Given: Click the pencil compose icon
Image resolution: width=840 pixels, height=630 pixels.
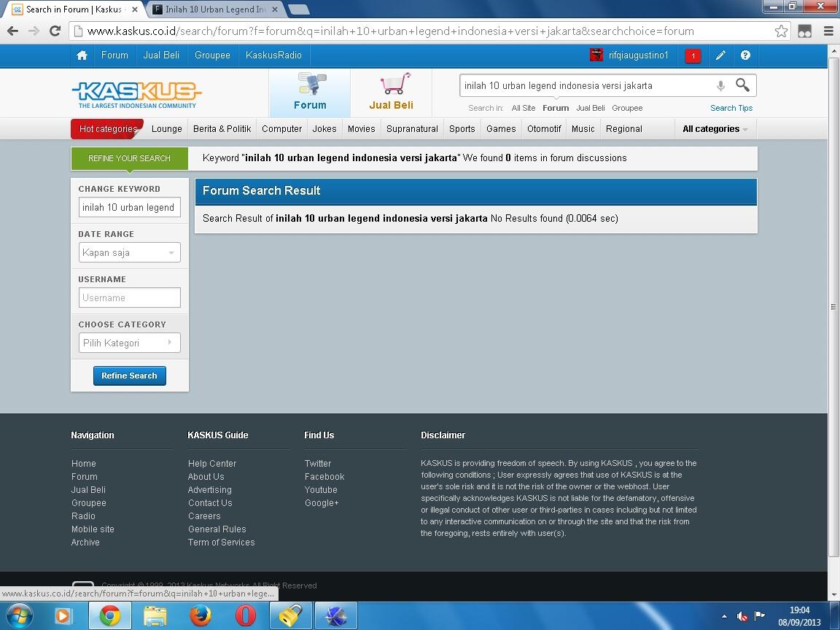Looking at the screenshot, I should point(720,55).
